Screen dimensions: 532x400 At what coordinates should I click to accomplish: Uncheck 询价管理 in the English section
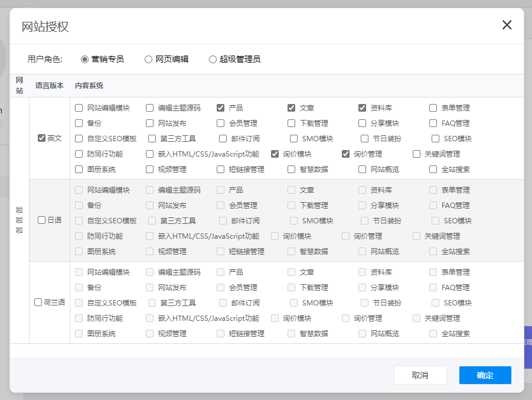(x=346, y=154)
